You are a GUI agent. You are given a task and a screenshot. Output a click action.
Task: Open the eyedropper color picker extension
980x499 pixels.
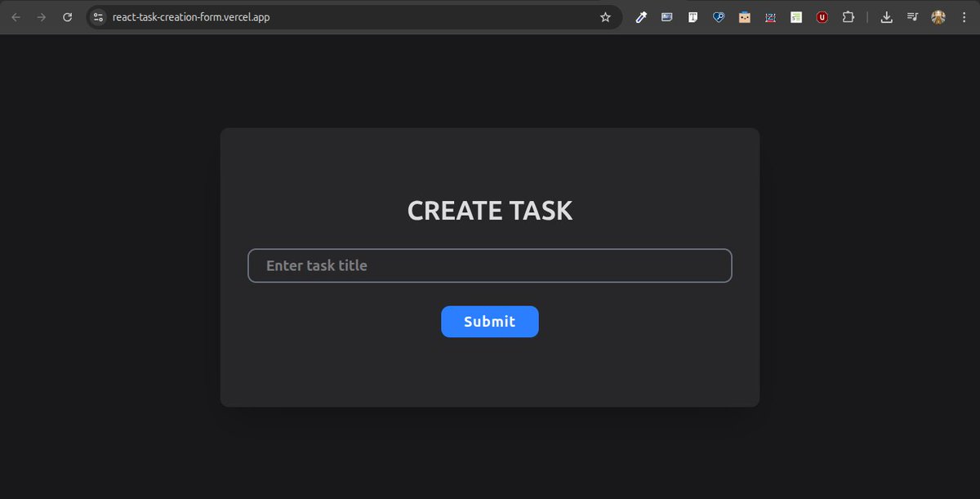[x=641, y=17]
